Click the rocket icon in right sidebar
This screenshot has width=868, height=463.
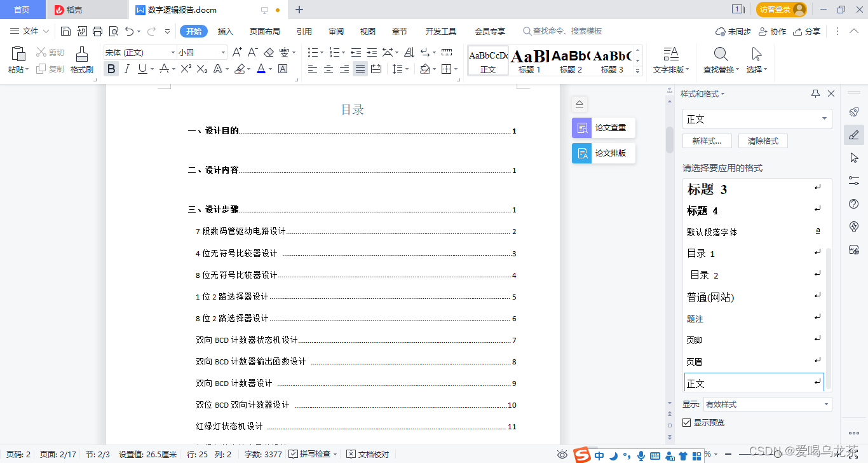(854, 112)
